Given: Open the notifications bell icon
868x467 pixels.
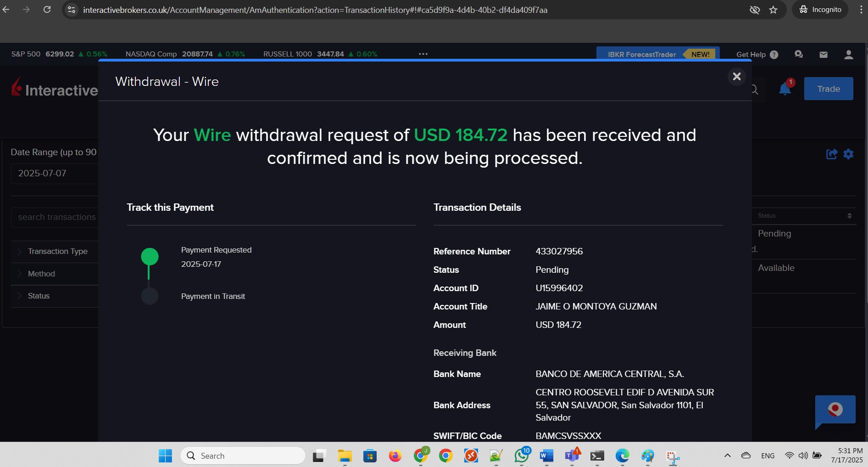Looking at the screenshot, I should coord(785,89).
